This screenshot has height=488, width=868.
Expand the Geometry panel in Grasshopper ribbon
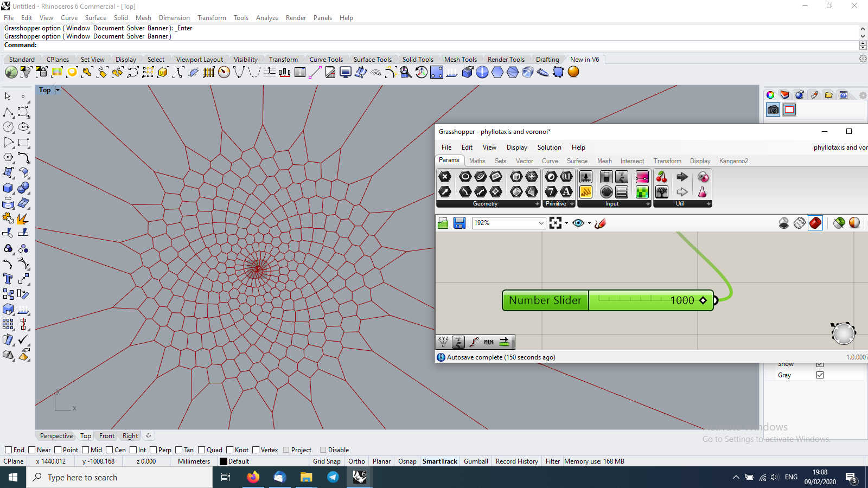coord(537,204)
